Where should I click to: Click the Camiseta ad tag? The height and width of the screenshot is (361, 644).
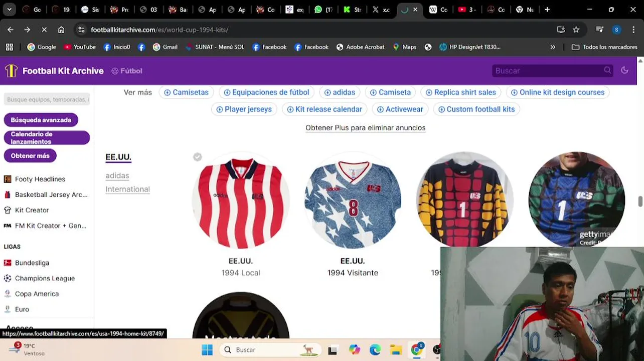click(391, 92)
